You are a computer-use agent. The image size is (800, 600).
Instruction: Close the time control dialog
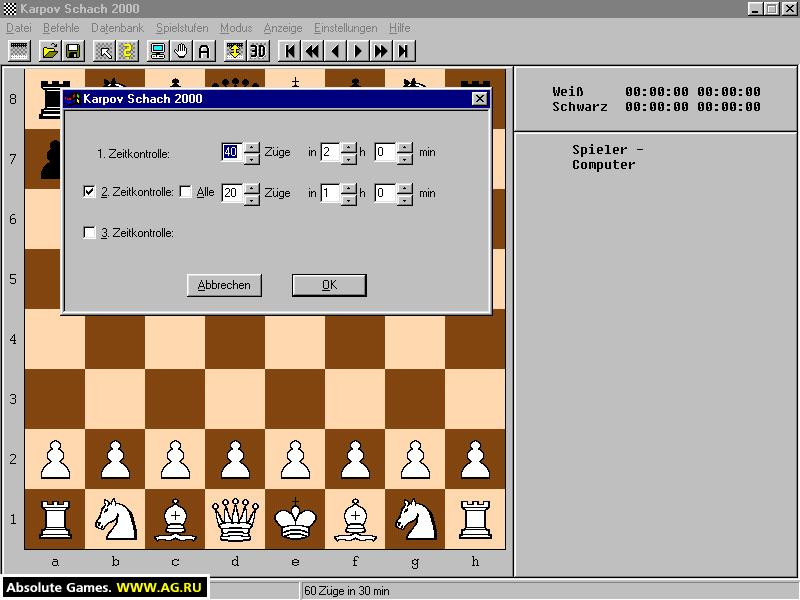point(480,99)
